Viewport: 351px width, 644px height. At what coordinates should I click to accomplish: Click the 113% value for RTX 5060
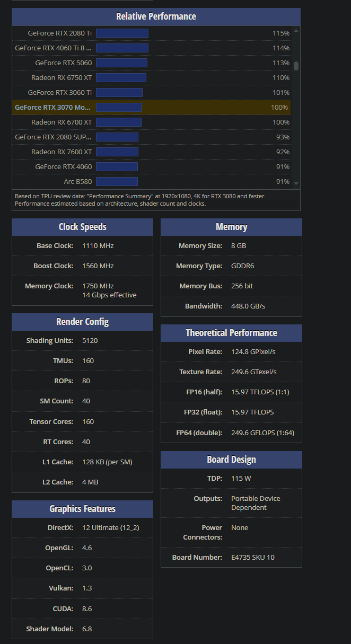click(281, 63)
